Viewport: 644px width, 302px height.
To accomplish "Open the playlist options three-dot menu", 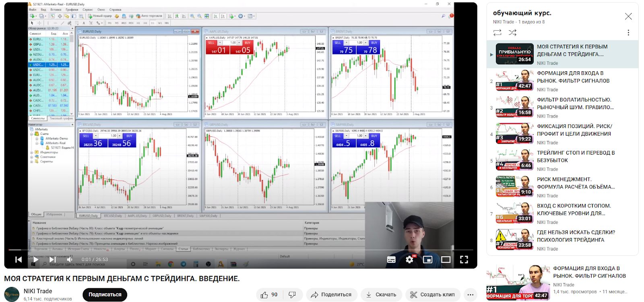I will tap(628, 33).
